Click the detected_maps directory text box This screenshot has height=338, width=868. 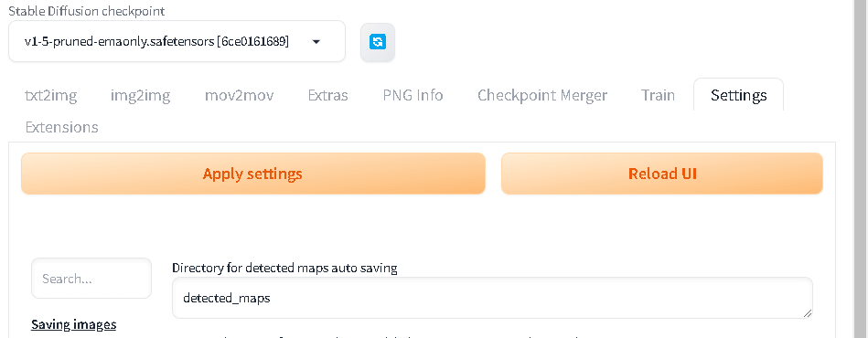[x=492, y=298]
